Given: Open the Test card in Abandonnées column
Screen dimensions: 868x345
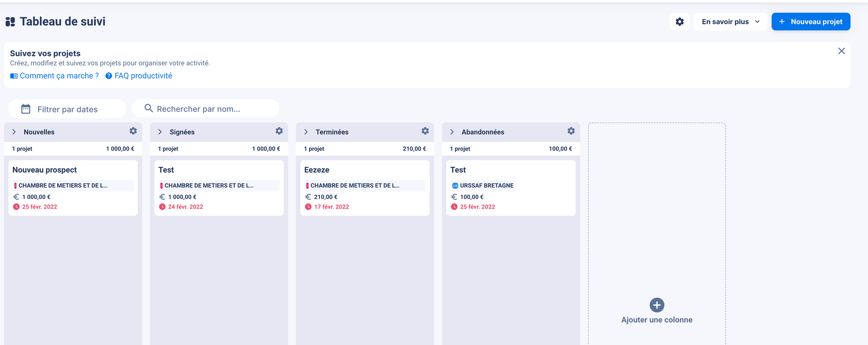Looking at the screenshot, I should (x=511, y=188).
